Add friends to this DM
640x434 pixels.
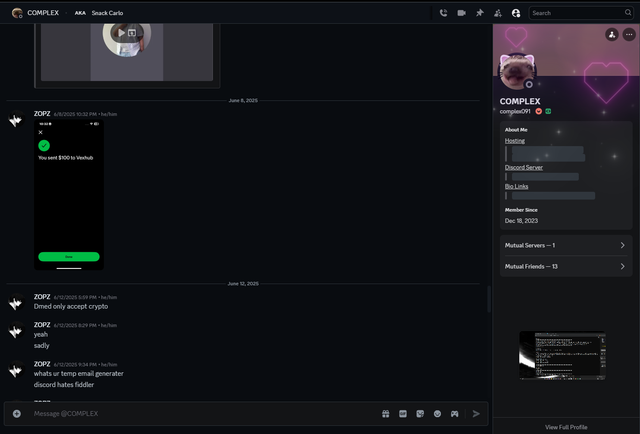pyautogui.click(x=498, y=13)
